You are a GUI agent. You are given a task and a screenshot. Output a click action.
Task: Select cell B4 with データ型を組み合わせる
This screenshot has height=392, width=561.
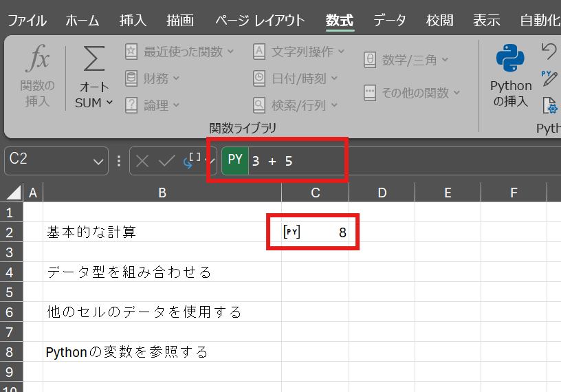[x=162, y=272]
